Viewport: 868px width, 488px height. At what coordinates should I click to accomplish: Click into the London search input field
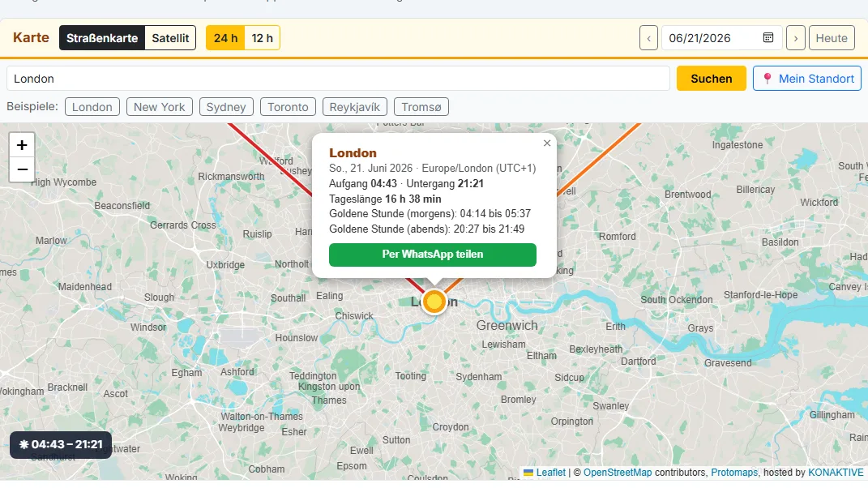click(x=338, y=79)
